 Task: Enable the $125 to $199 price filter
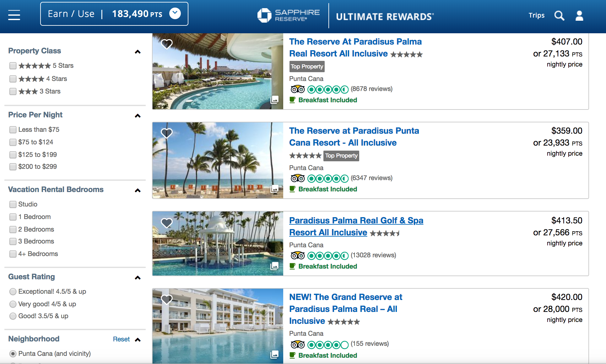[13, 155]
